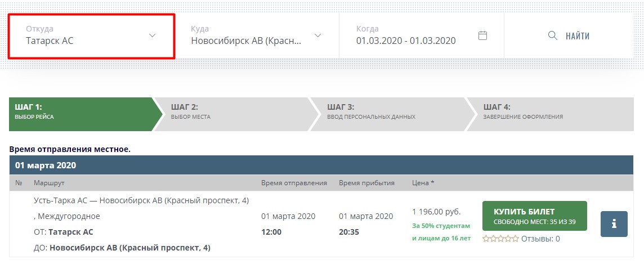Click the review stars rating

[500, 239]
